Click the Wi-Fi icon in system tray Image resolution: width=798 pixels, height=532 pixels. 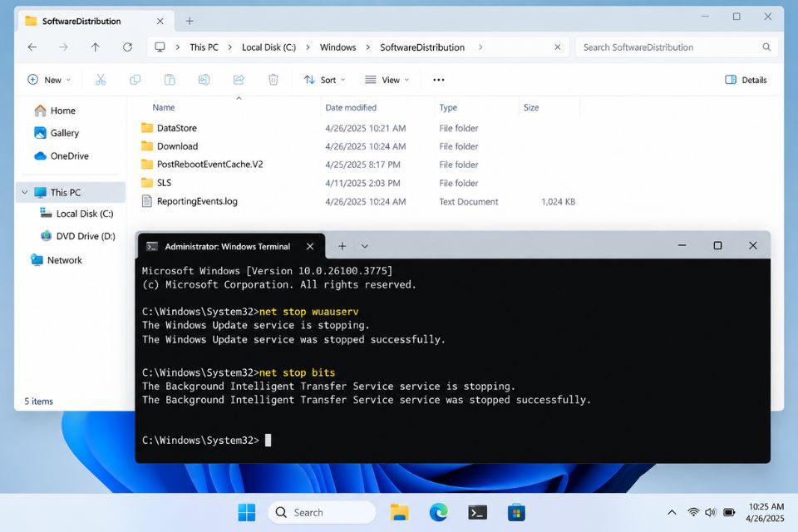coord(692,513)
